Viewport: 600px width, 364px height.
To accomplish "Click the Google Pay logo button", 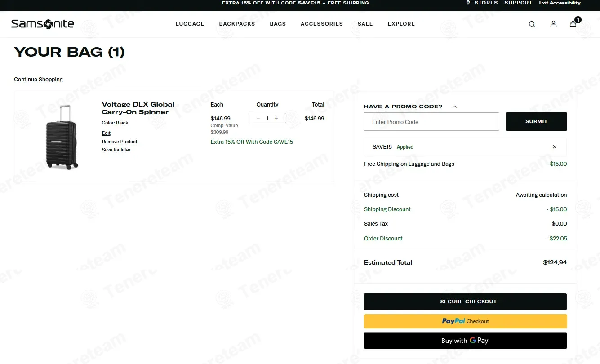I will point(465,340).
